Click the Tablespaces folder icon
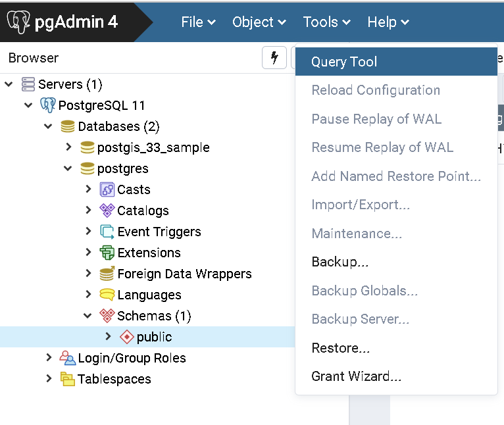Viewport: 504px width, 425px height. pyautogui.click(x=68, y=379)
